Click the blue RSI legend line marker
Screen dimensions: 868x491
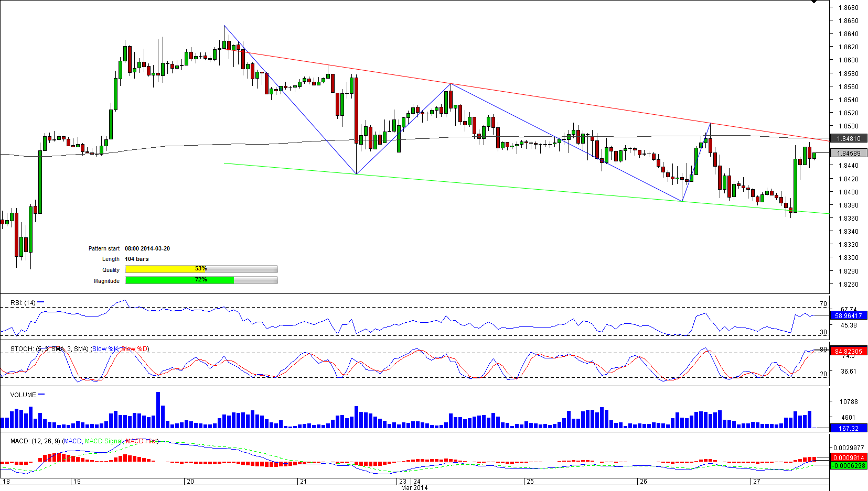(x=41, y=302)
